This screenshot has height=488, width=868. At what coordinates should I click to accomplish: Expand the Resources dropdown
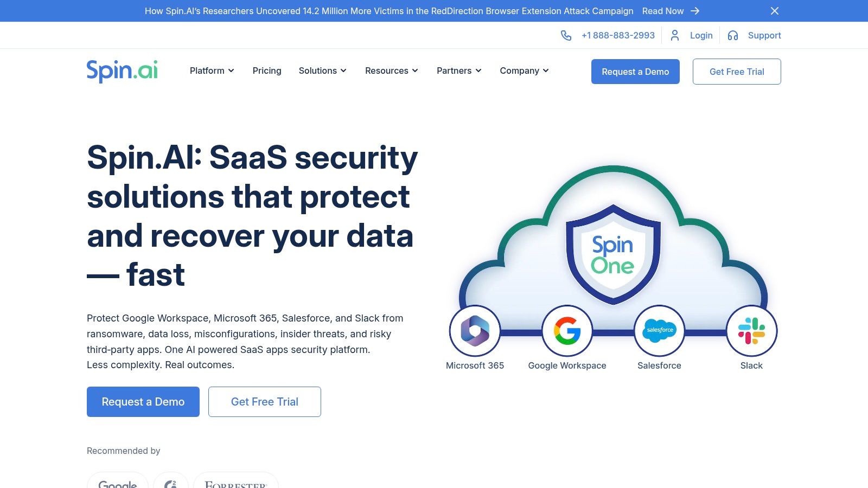[x=391, y=70]
